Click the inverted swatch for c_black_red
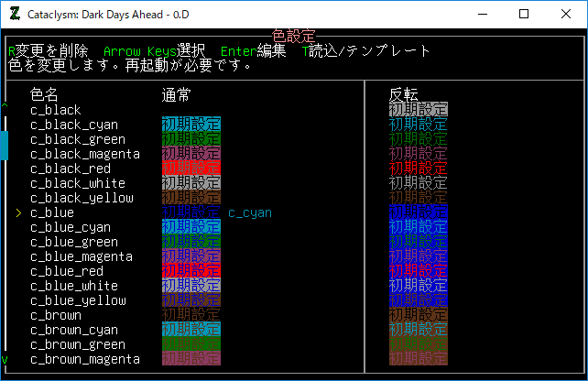 click(418, 169)
